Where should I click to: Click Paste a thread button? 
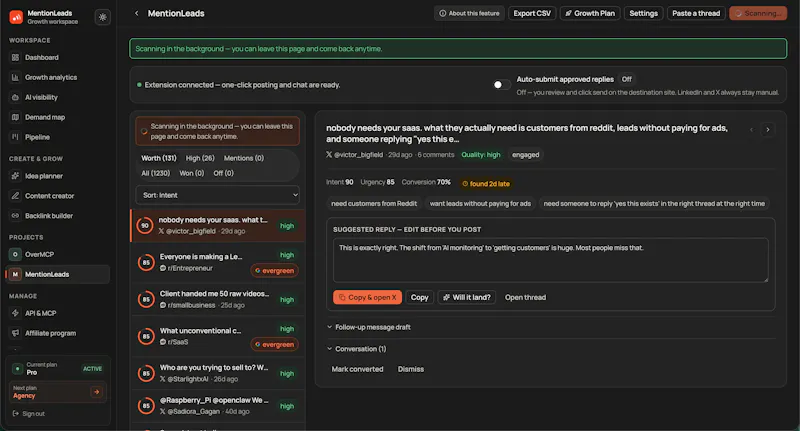(x=696, y=13)
